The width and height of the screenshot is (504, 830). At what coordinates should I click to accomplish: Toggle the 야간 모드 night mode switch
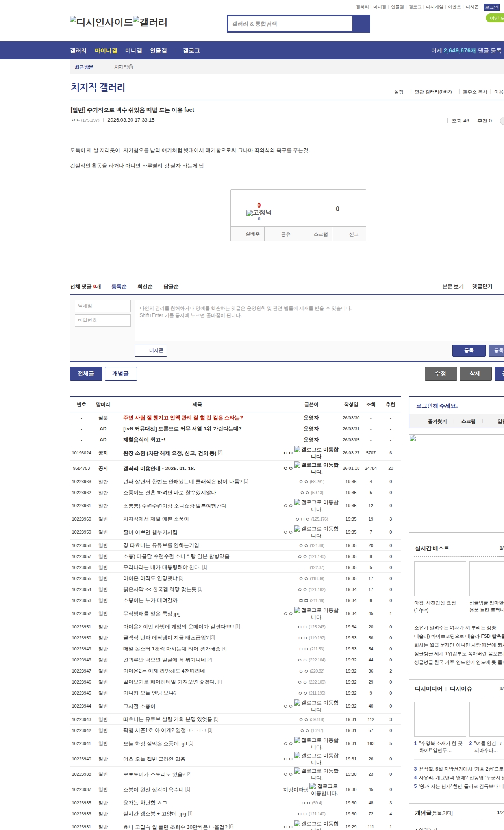tap(495, 18)
